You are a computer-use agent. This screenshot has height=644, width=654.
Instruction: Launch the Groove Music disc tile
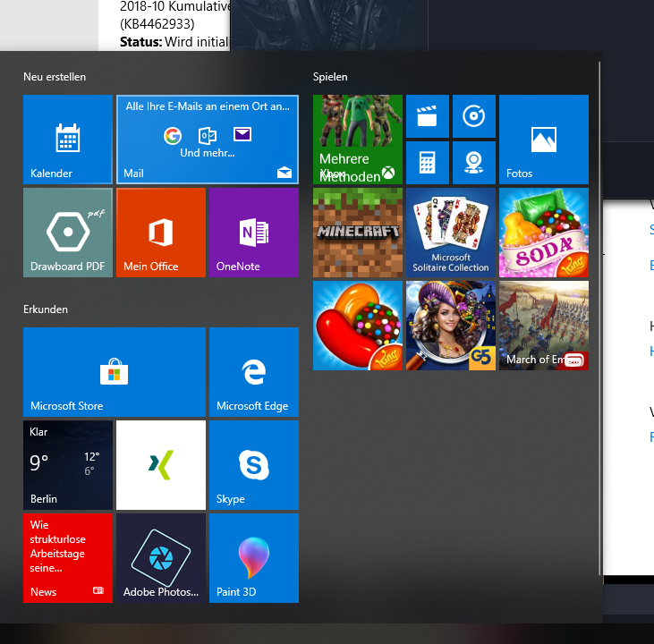click(474, 116)
